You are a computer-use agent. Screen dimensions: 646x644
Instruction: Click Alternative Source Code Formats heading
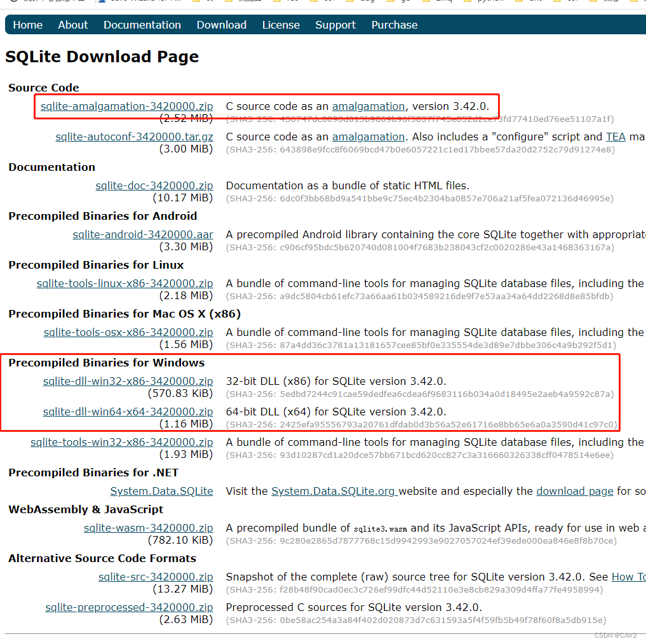pyautogui.click(x=102, y=558)
